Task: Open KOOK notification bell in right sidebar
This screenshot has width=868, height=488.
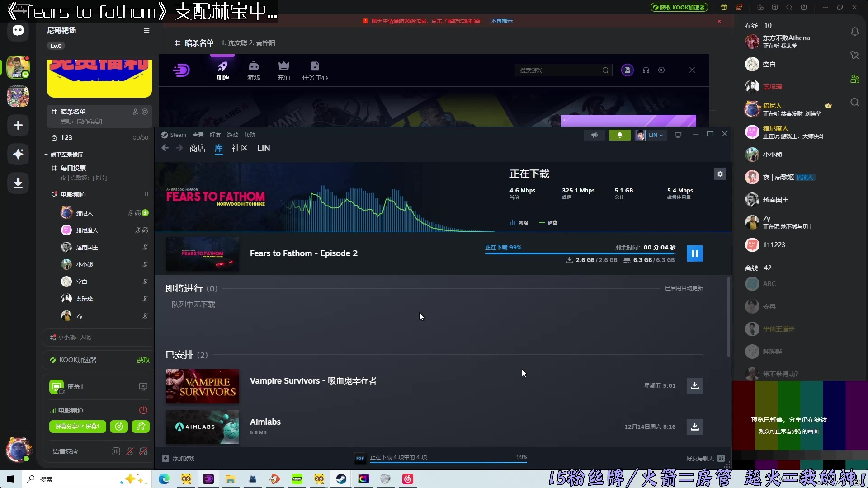Action: [x=854, y=32]
